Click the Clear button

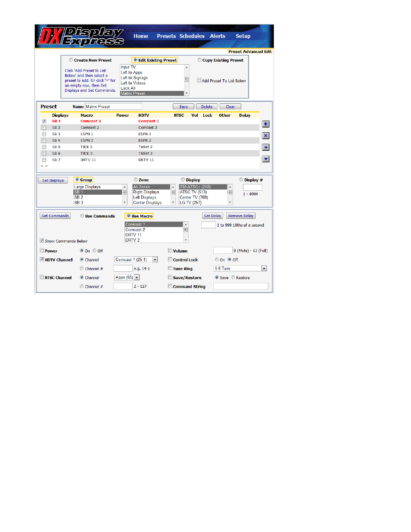coord(230,107)
